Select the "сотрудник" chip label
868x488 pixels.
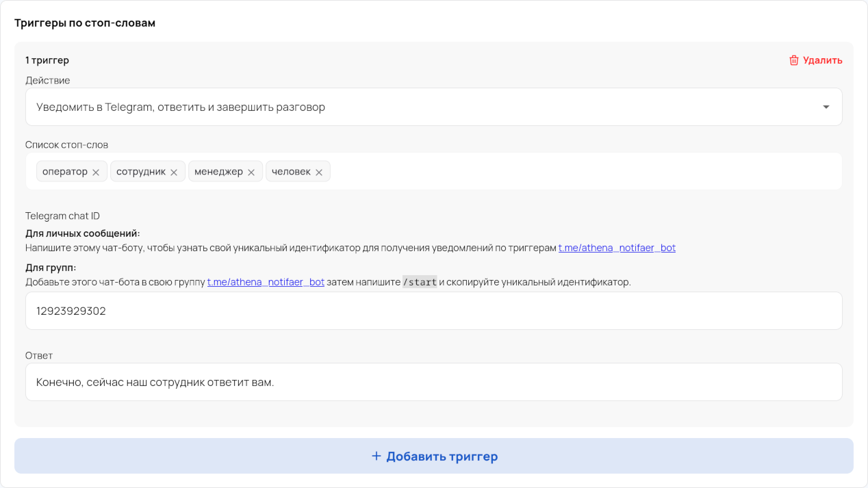click(141, 172)
